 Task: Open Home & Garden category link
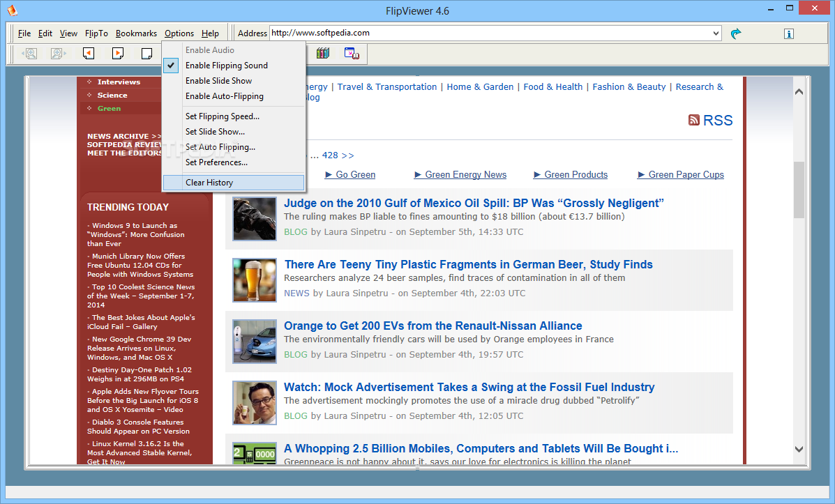tap(480, 86)
